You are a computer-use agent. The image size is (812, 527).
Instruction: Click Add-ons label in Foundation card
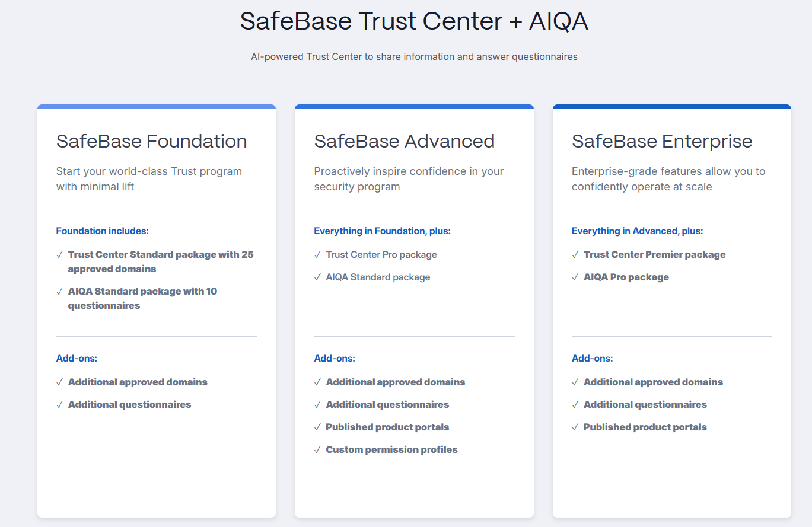click(x=77, y=359)
